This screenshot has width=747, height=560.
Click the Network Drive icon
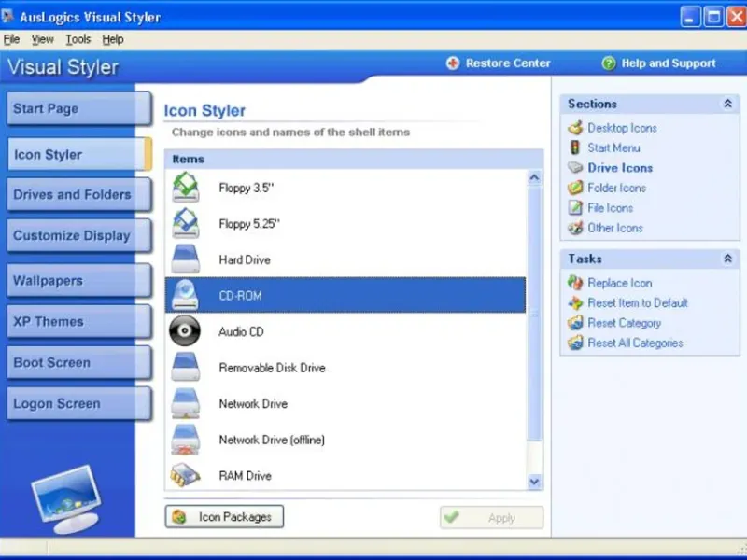pos(185,403)
